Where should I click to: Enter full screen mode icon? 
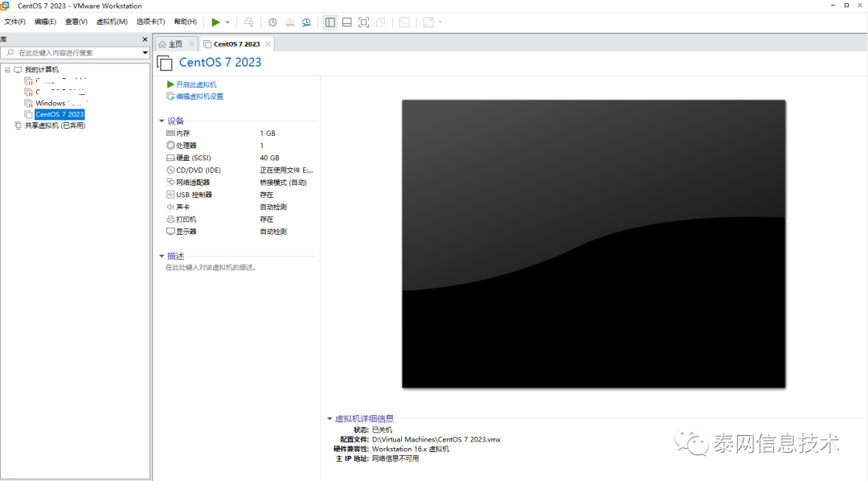point(364,23)
